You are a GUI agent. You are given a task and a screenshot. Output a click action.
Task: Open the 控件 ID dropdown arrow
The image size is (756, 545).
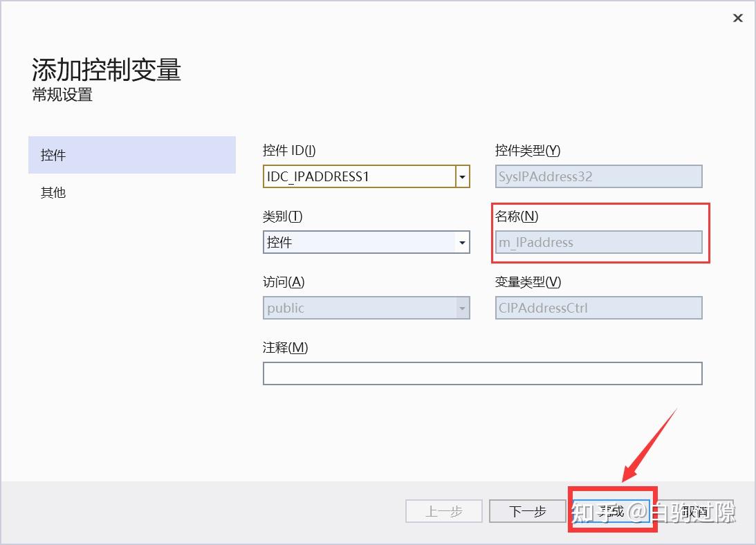tap(461, 176)
